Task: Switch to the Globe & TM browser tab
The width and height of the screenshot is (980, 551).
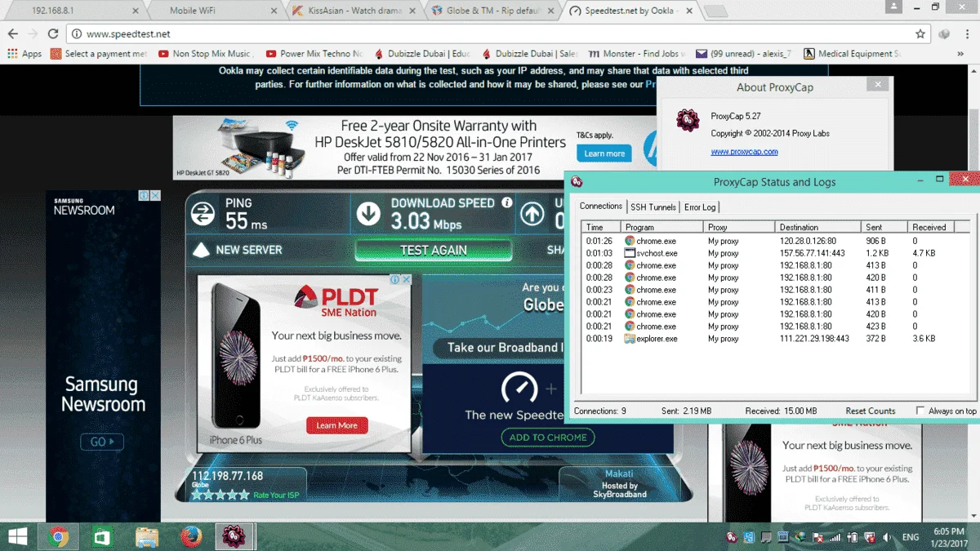Action: tap(490, 11)
